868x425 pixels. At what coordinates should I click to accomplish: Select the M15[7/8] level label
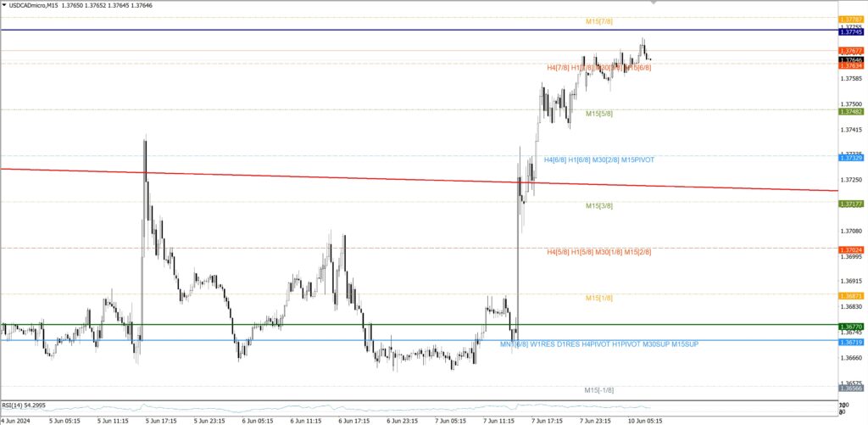598,20
